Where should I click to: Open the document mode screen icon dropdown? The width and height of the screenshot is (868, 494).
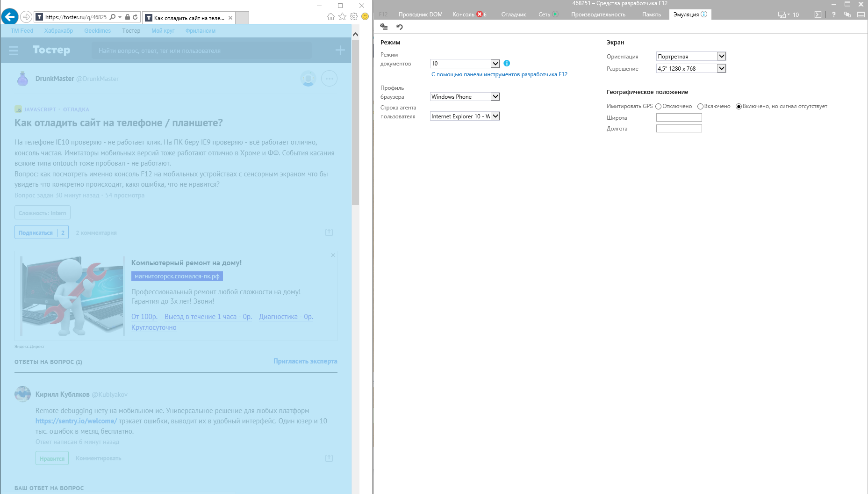pyautogui.click(x=783, y=15)
